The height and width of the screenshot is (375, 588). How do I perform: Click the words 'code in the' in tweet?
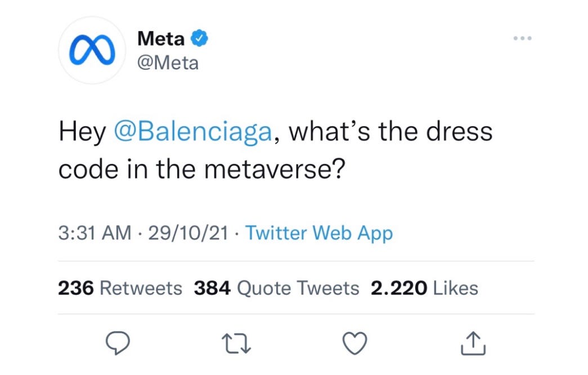coord(133,169)
